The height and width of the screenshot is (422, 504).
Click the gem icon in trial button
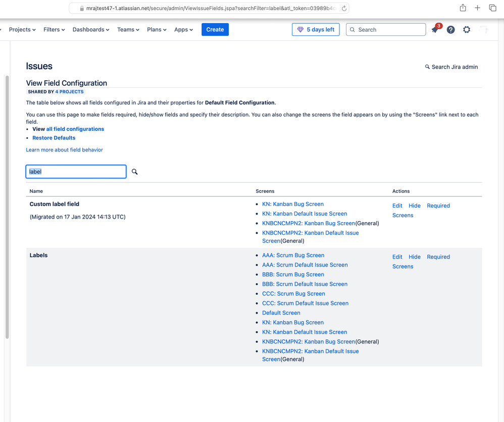[300, 30]
